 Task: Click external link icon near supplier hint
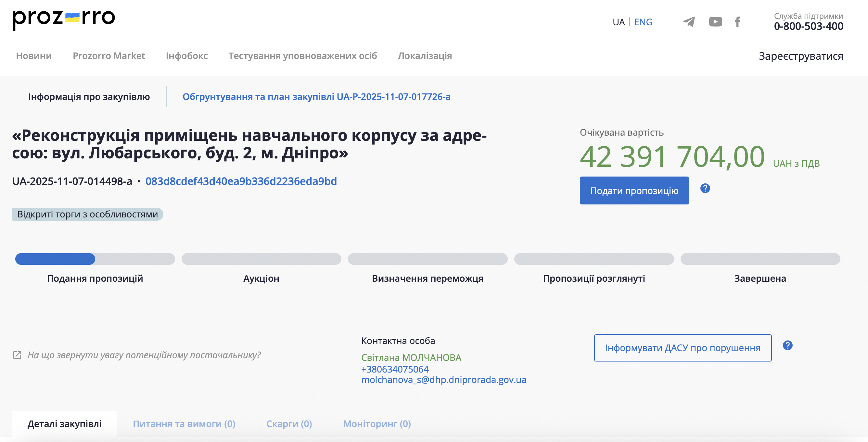click(x=17, y=355)
